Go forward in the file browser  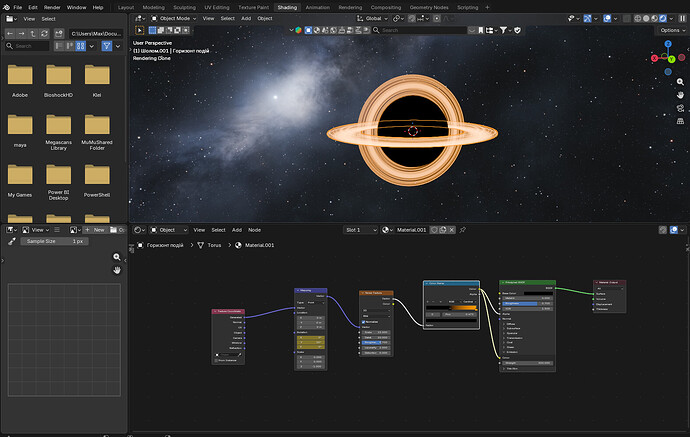coord(21,33)
